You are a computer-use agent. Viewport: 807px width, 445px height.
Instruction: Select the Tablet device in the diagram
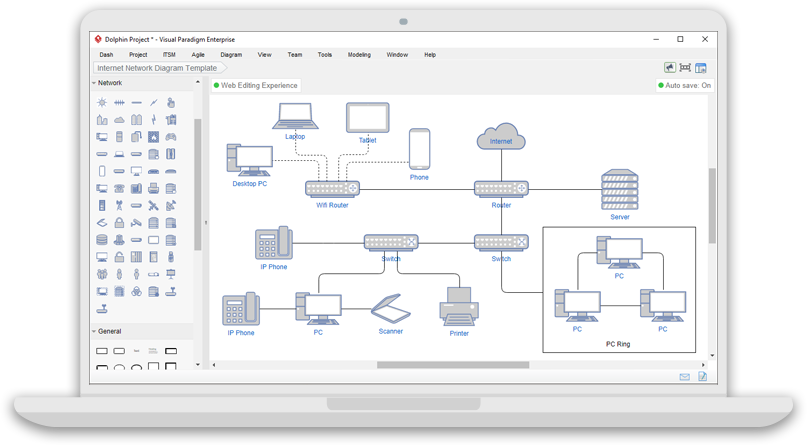point(367,118)
